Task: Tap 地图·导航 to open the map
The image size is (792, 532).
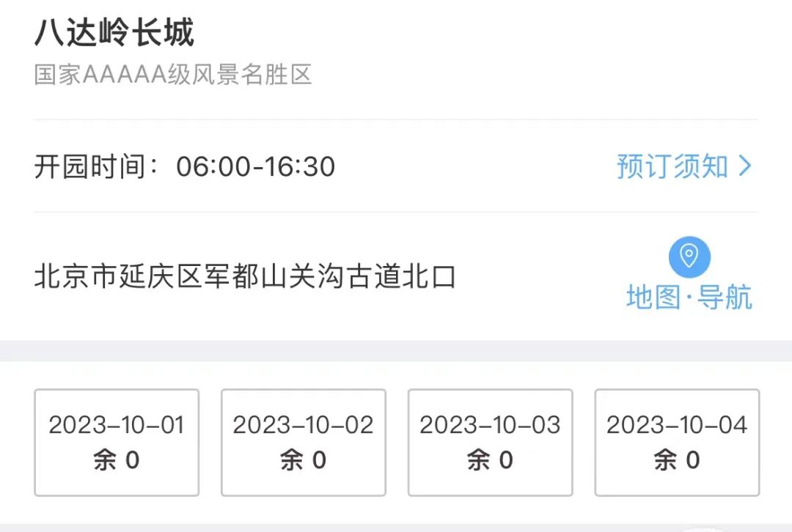Action: (x=688, y=297)
